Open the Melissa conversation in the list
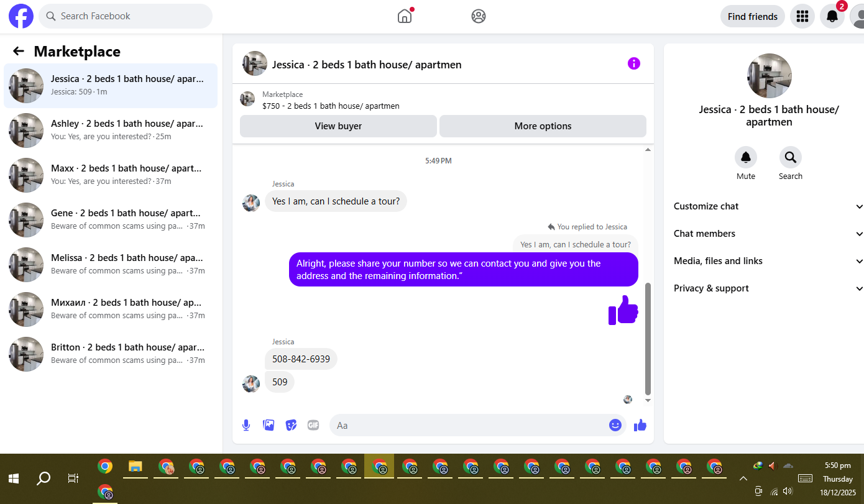 tap(111, 265)
